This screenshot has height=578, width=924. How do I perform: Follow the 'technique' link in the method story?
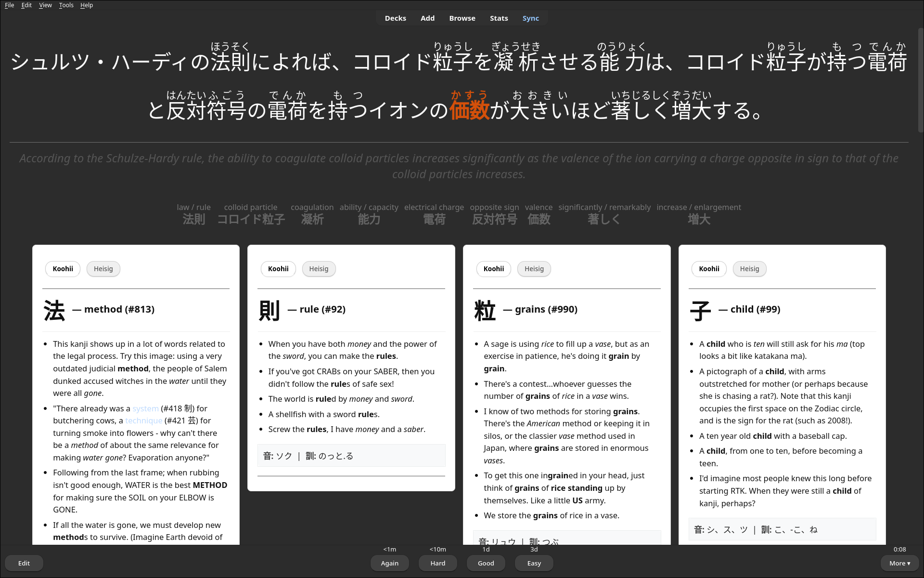point(143,420)
